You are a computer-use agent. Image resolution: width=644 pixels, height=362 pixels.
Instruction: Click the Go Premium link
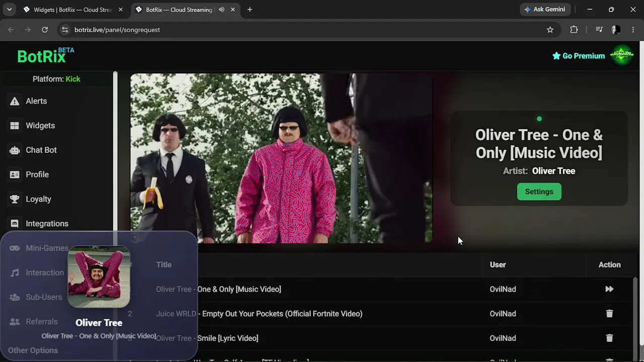(x=579, y=56)
